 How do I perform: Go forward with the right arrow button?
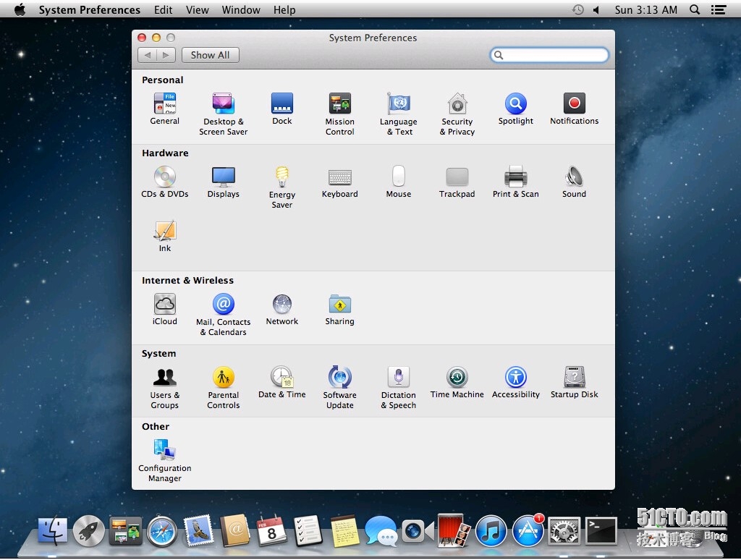(166, 55)
